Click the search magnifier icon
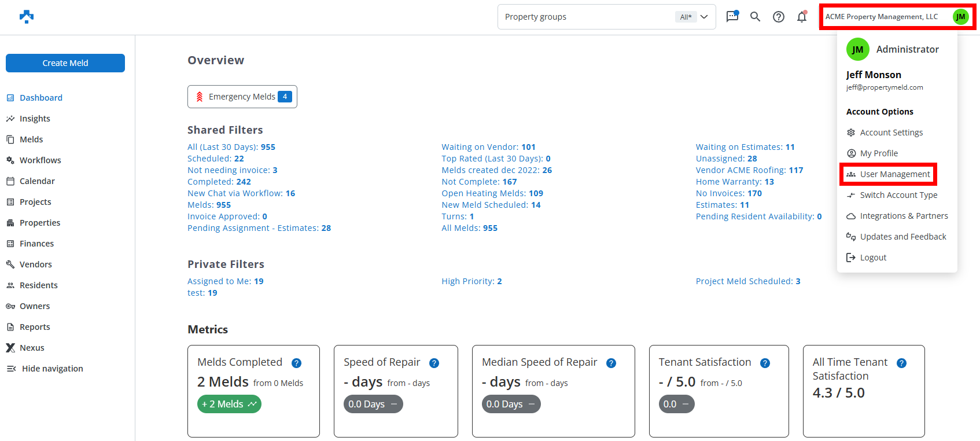 [x=755, y=17]
